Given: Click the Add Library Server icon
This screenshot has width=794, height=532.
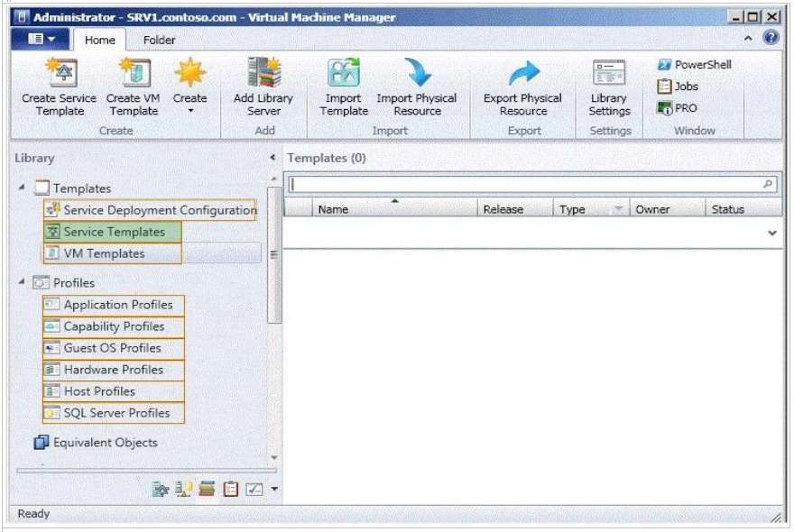Looking at the screenshot, I should tap(263, 72).
